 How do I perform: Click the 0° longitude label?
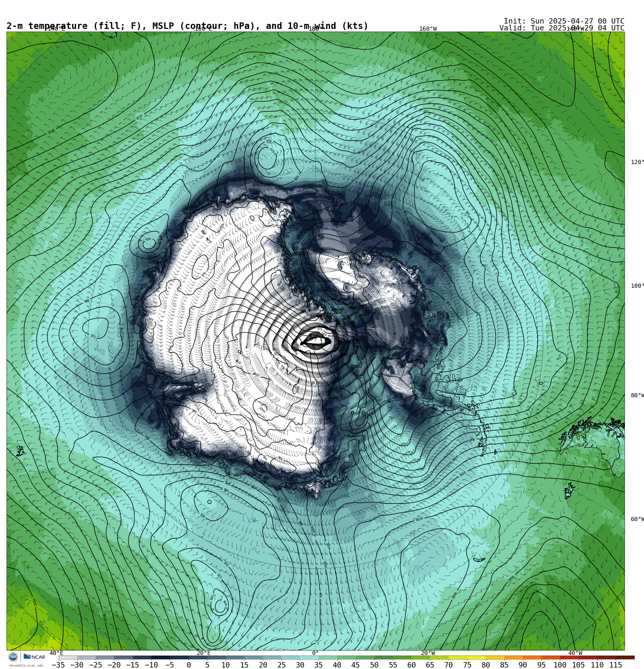click(x=315, y=653)
